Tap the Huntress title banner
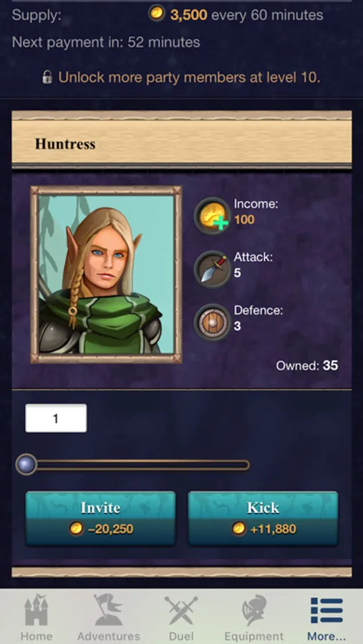Image resolution: width=363 pixels, height=644 pixels. pos(182,140)
